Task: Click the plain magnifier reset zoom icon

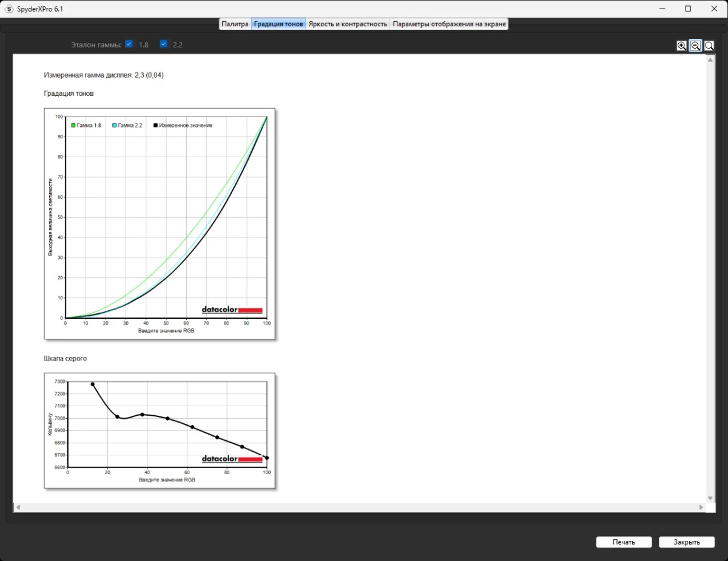Action: pyautogui.click(x=709, y=46)
